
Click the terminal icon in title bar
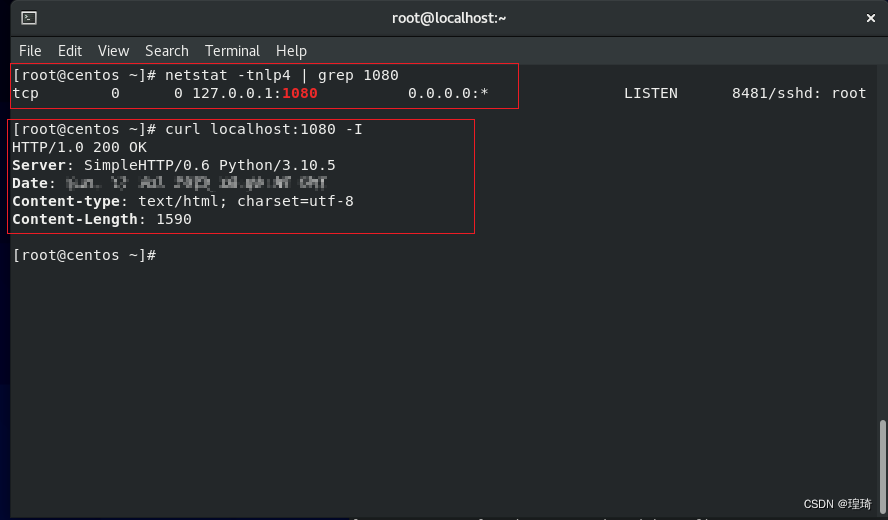(x=29, y=18)
